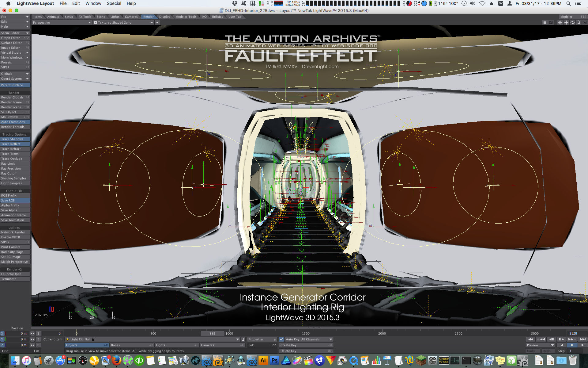Click the Zoom magnifier viewport icon

pos(579,22)
